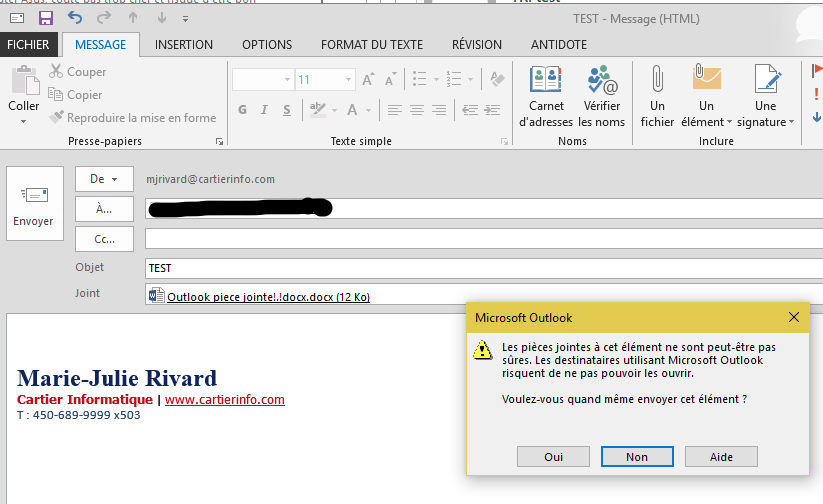Open the OPTIONS ribbon tab

(x=267, y=45)
